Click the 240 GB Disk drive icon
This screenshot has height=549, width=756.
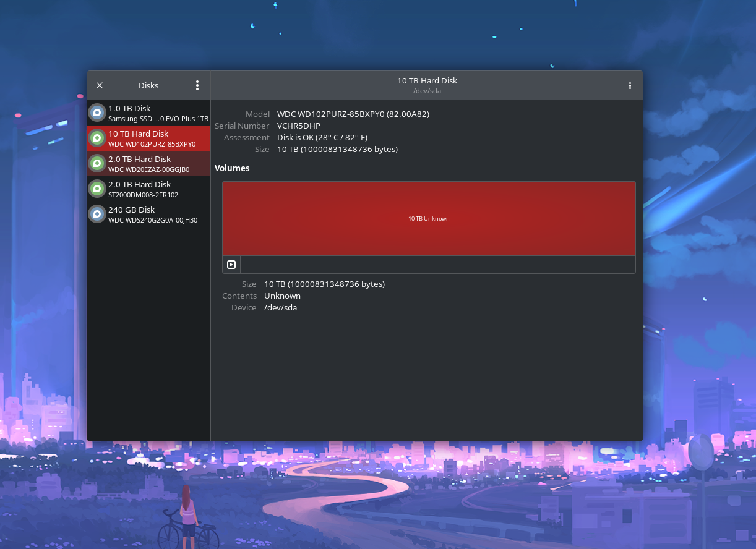coord(97,214)
